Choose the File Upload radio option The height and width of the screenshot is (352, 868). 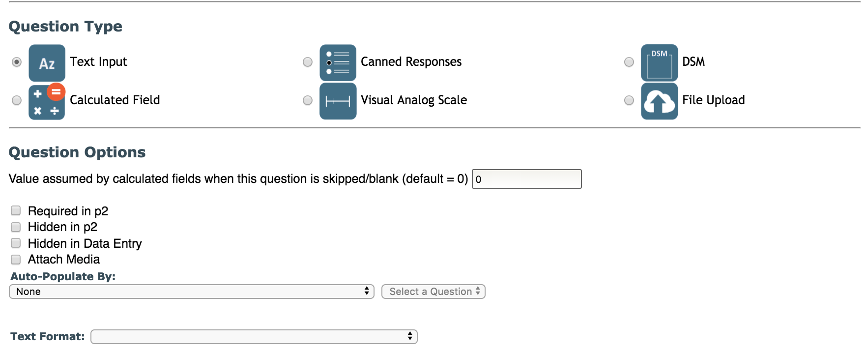coord(629,100)
